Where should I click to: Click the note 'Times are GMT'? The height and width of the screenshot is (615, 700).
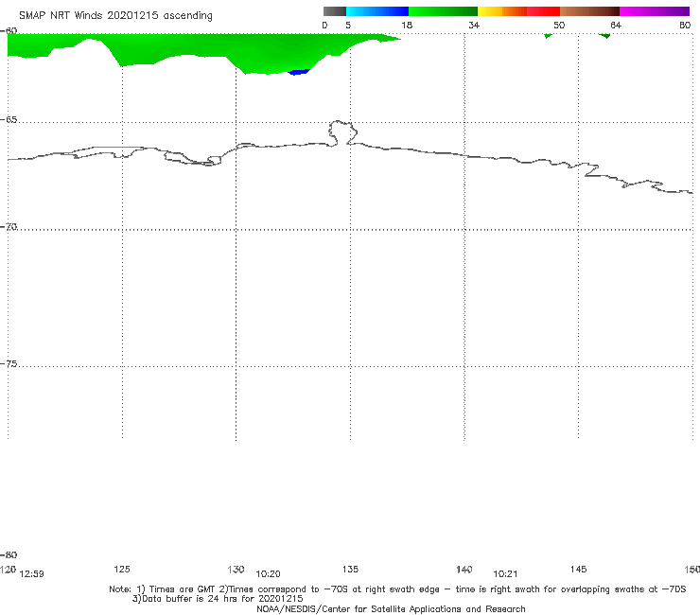183,589
